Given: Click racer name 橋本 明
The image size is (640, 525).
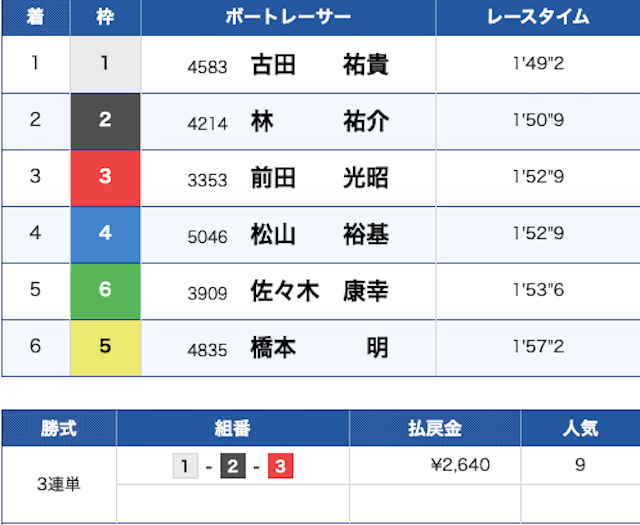Looking at the screenshot, I should [319, 348].
